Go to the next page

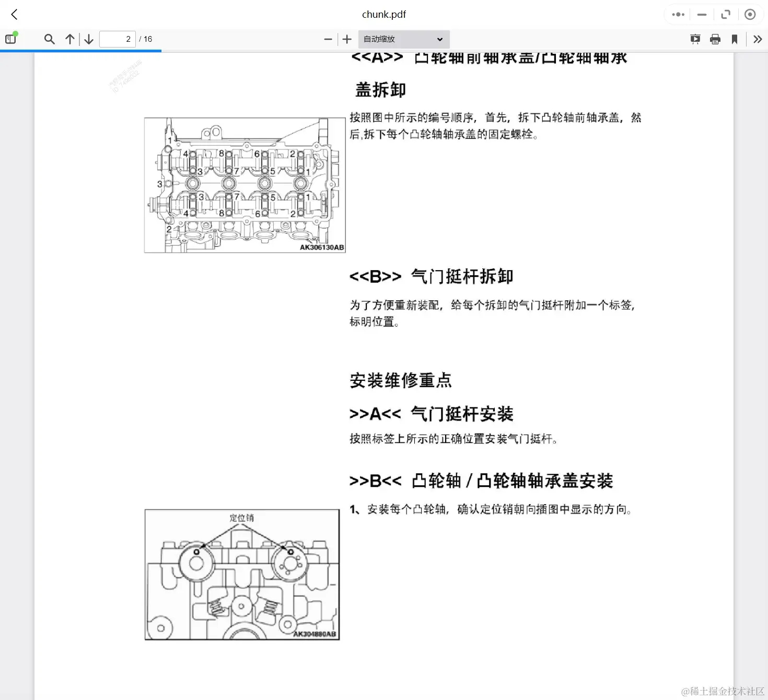point(88,39)
